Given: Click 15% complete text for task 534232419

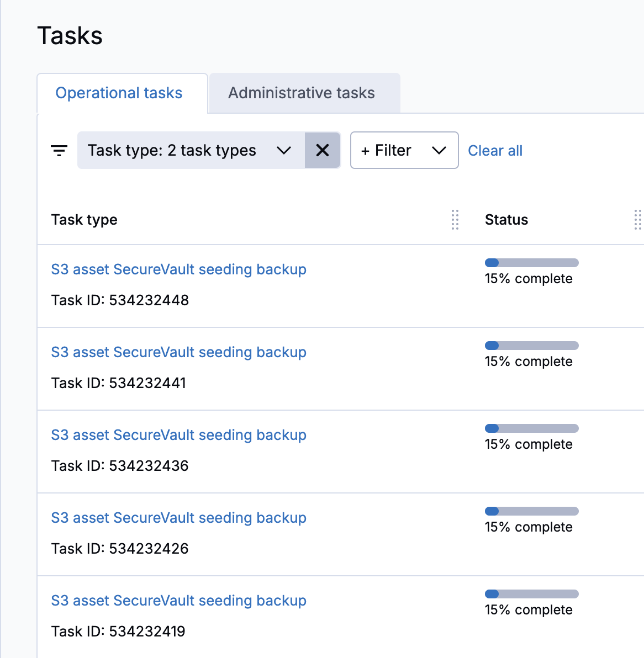Looking at the screenshot, I should [529, 610].
